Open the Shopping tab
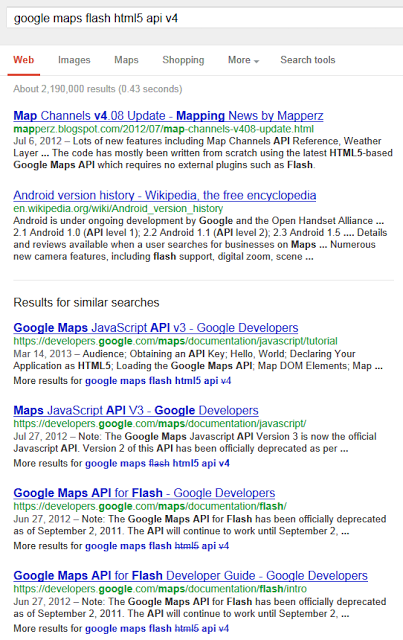 [183, 60]
